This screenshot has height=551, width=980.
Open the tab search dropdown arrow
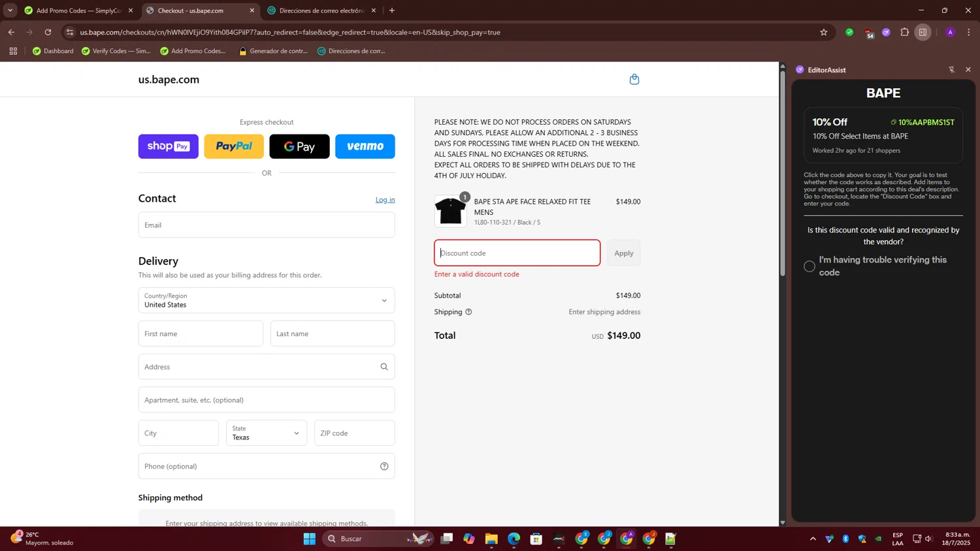tap(10, 10)
